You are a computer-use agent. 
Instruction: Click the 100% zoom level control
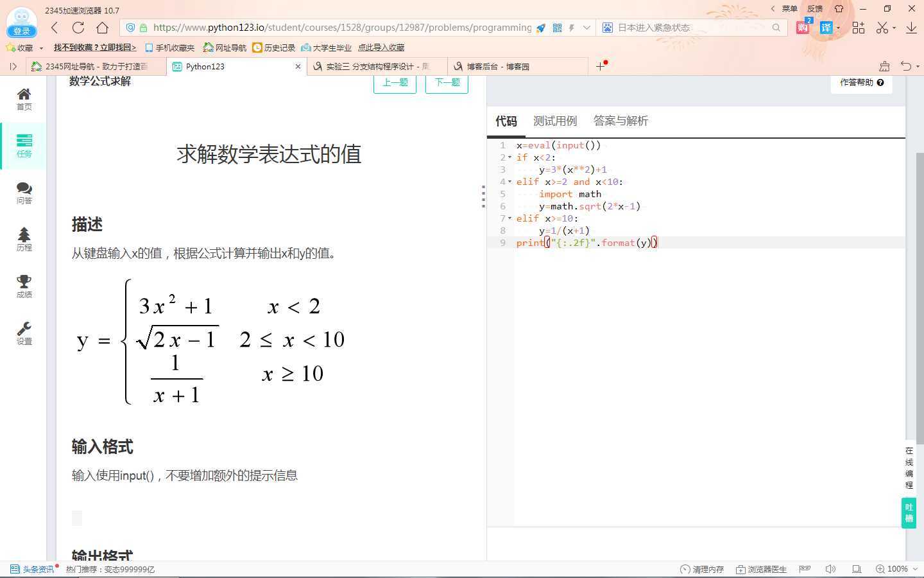pos(892,569)
